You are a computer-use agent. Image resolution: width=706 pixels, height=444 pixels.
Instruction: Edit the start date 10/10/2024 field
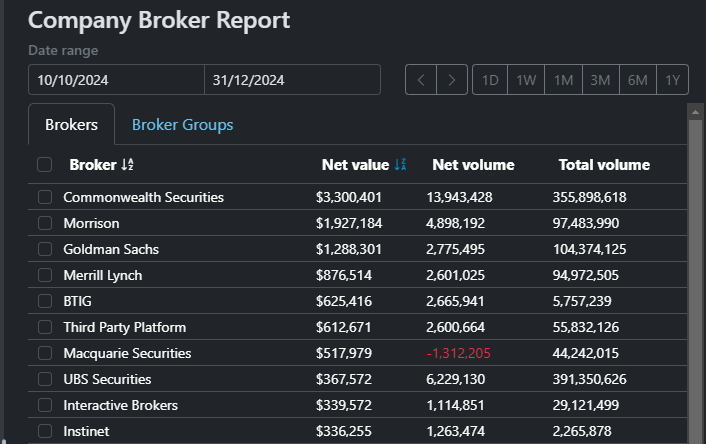116,80
